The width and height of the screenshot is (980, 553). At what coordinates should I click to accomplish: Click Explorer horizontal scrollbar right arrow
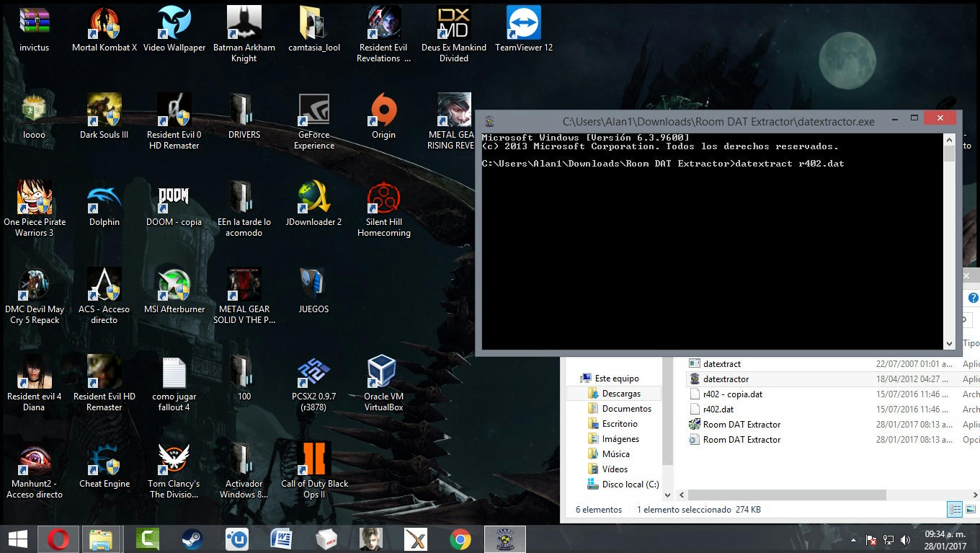tap(975, 495)
